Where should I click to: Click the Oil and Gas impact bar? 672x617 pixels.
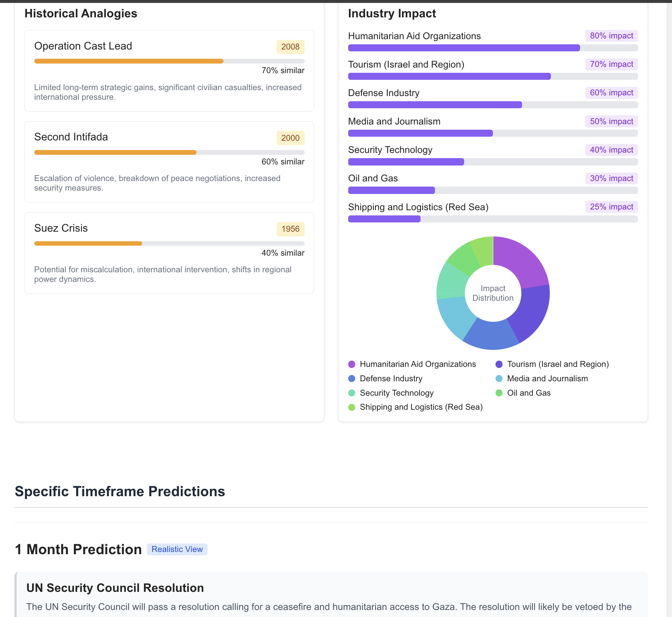coord(493,190)
